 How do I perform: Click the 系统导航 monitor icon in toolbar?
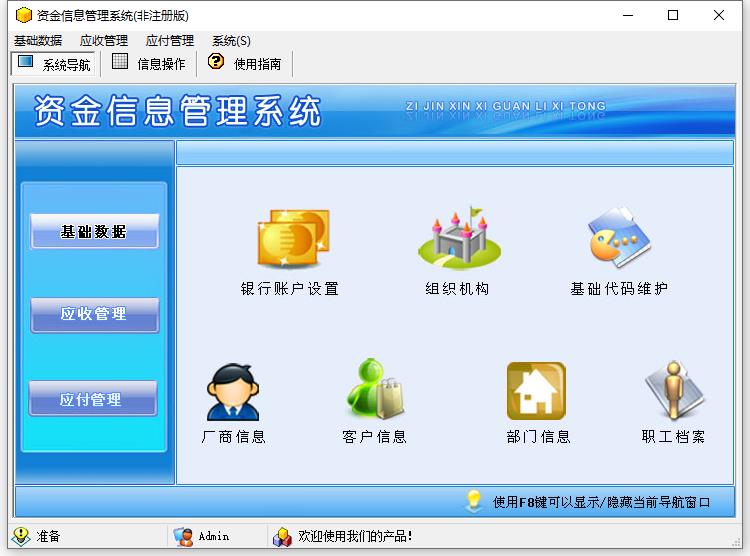(x=25, y=62)
